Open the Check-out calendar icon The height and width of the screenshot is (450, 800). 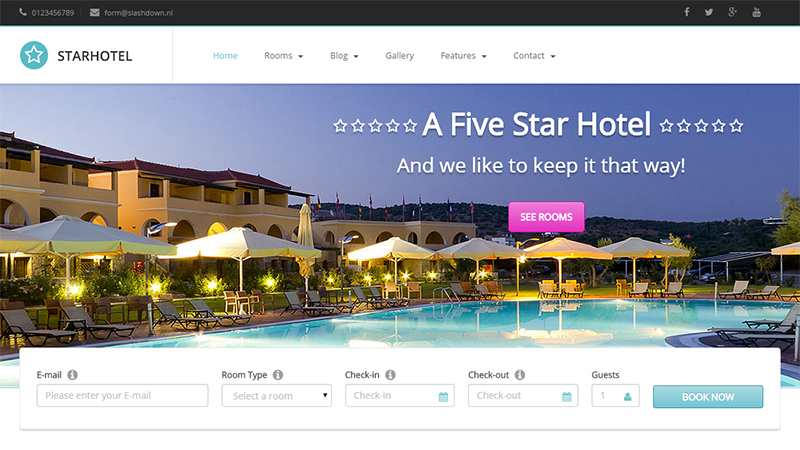[566, 396]
